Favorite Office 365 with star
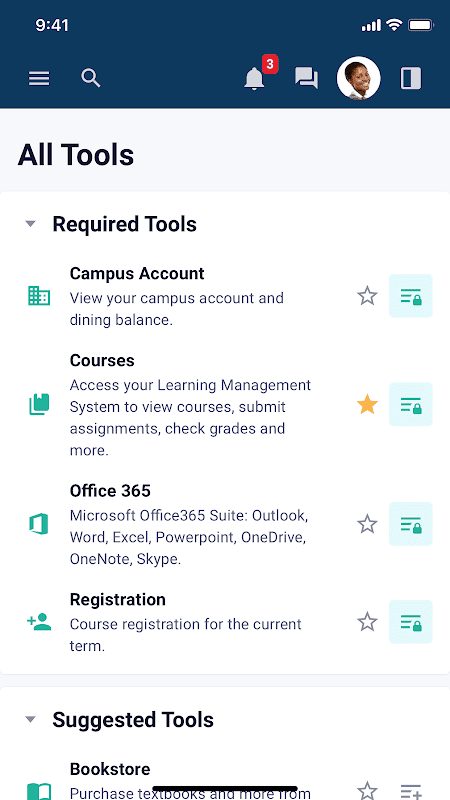This screenshot has height=800, width=450. [367, 524]
